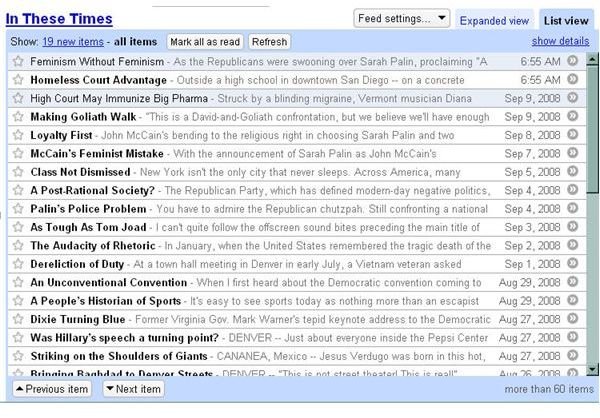600x418 pixels.
Task: Star High Court May Immunize Big Pharma
Action: [x=18, y=98]
